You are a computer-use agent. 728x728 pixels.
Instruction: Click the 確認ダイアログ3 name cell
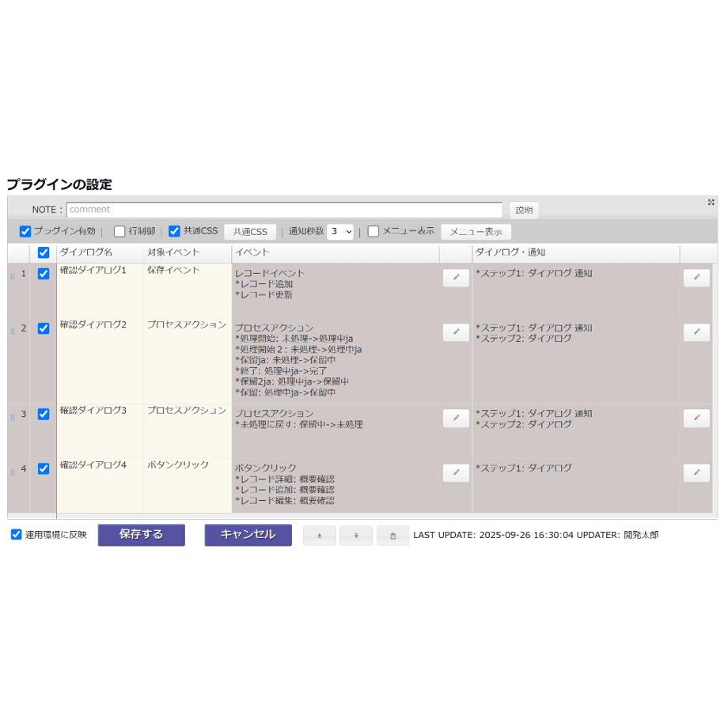[100, 431]
